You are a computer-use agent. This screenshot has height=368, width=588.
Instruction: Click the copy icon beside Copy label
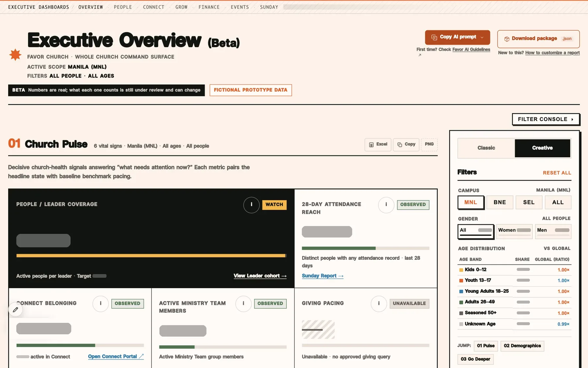400,145
